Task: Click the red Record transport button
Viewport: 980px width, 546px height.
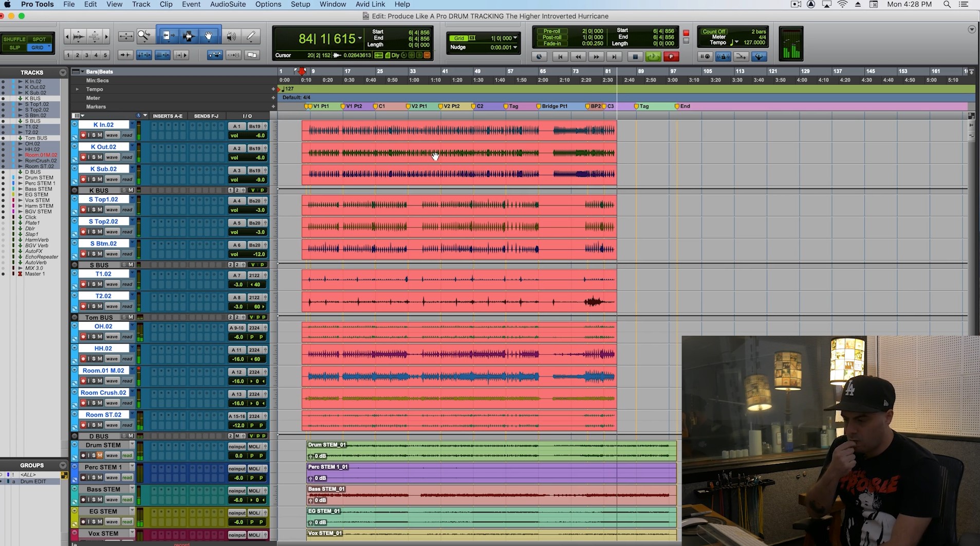Action: 671,57
